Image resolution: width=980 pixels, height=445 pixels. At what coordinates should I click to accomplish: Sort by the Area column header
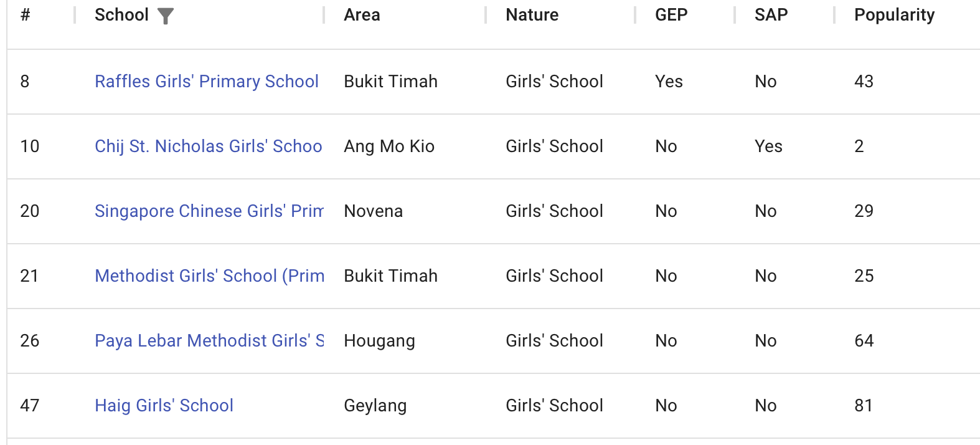[362, 15]
